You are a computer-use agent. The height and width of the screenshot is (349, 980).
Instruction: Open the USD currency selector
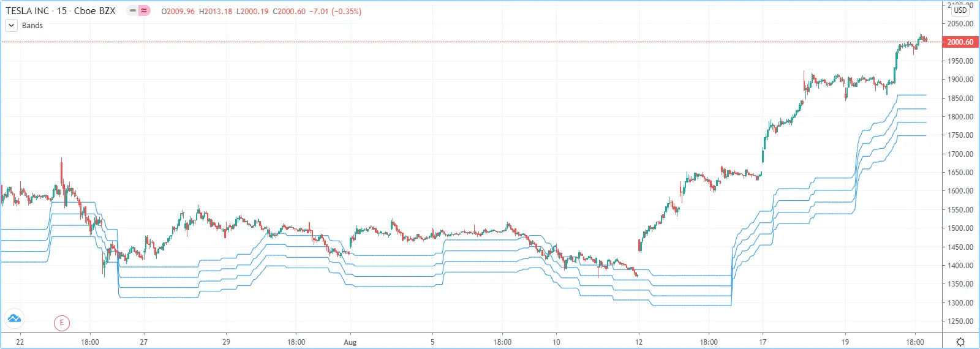[x=960, y=10]
